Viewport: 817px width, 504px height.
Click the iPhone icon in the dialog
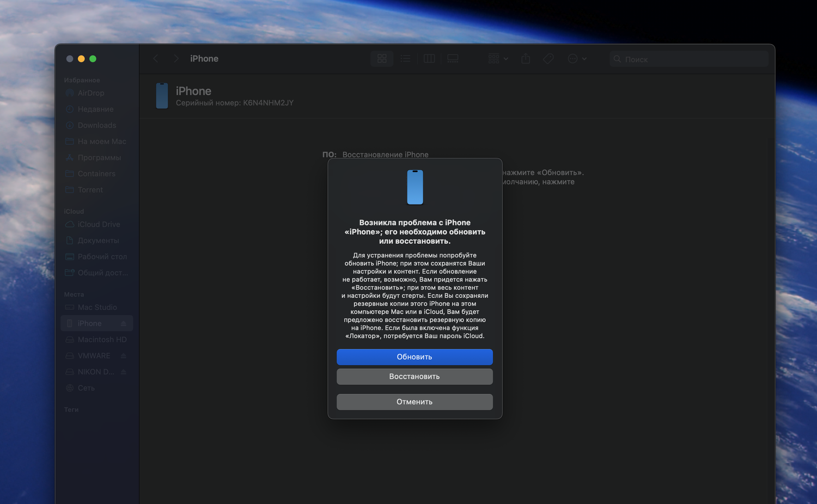pyautogui.click(x=415, y=187)
